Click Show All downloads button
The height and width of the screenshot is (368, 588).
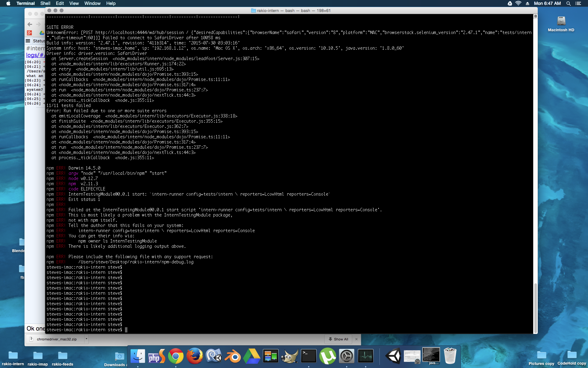click(338, 339)
